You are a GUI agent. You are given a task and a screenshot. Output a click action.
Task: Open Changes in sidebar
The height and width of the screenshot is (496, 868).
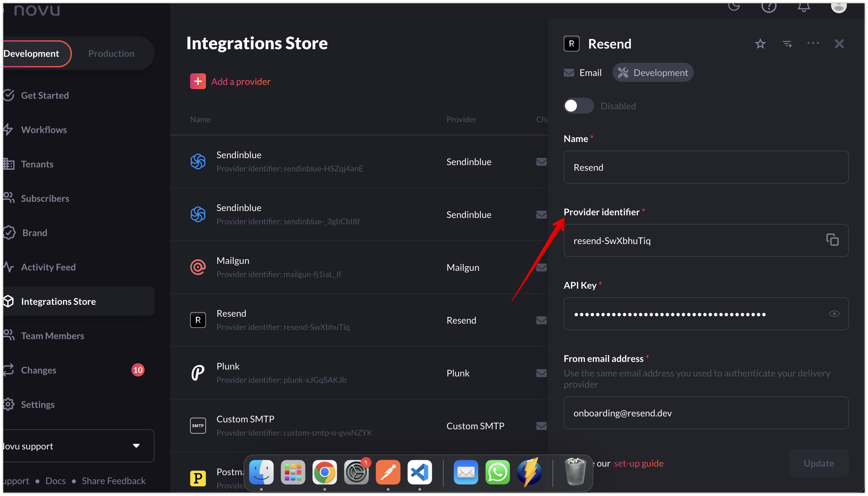[39, 370]
